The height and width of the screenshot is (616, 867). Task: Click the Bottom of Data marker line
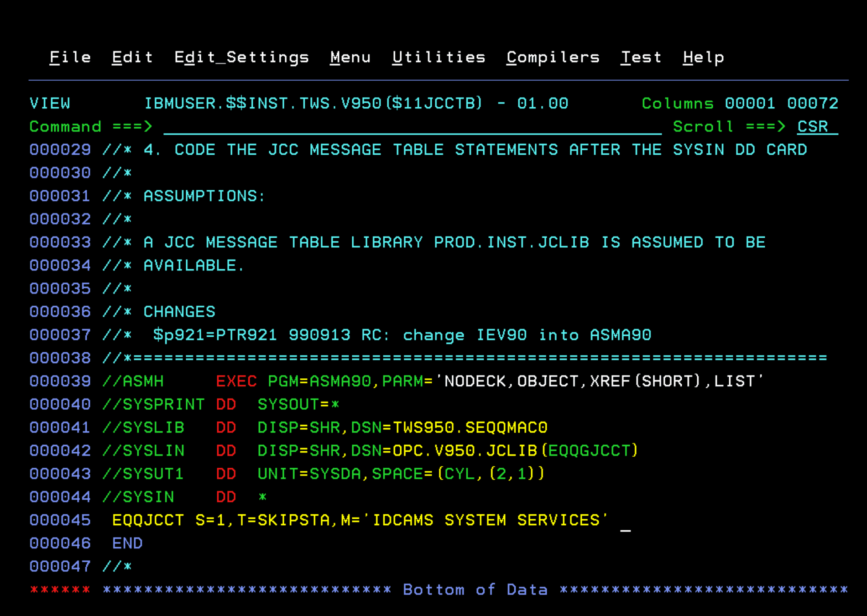click(475, 589)
